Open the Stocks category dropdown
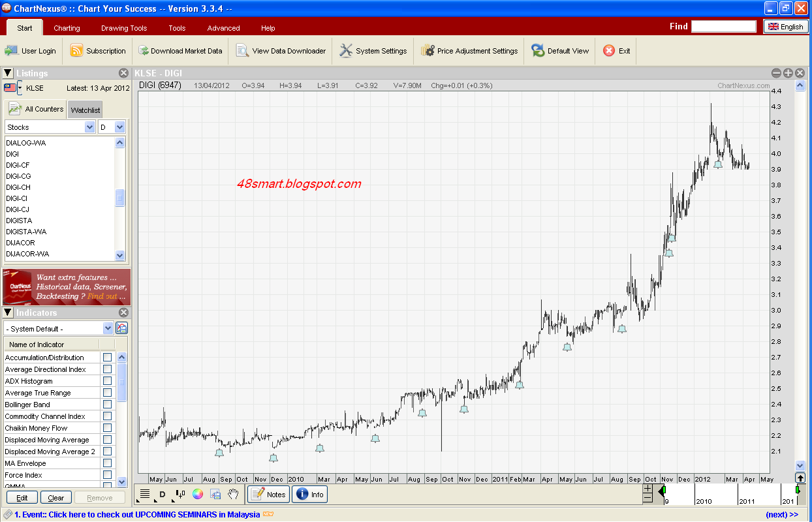 point(50,127)
